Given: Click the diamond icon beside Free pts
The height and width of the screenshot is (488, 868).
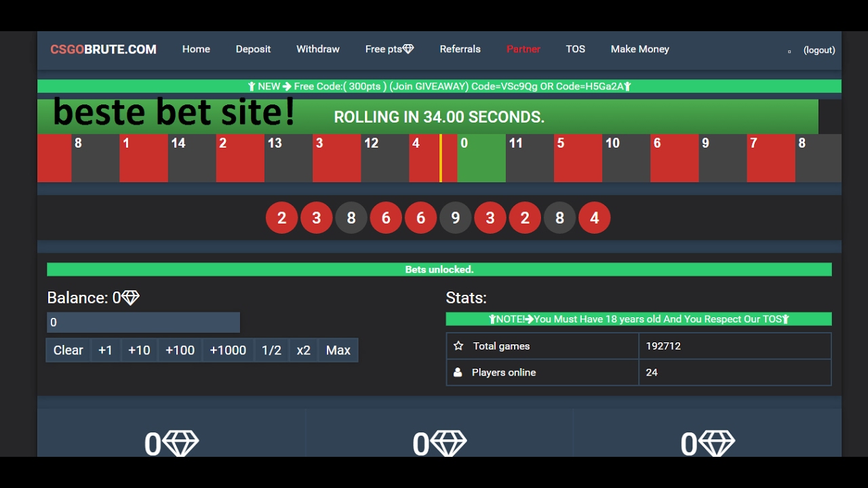Looking at the screenshot, I should [x=408, y=49].
